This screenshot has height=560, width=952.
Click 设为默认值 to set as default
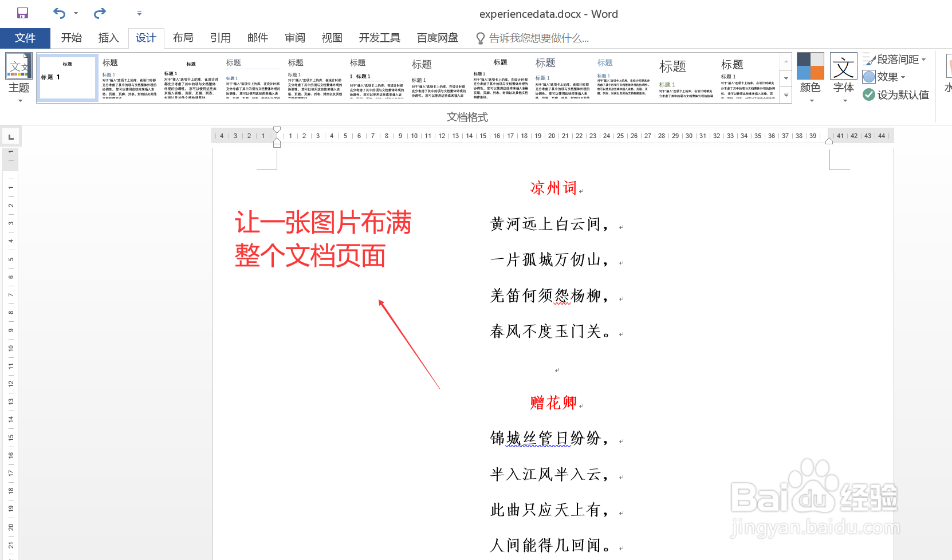[x=896, y=94]
